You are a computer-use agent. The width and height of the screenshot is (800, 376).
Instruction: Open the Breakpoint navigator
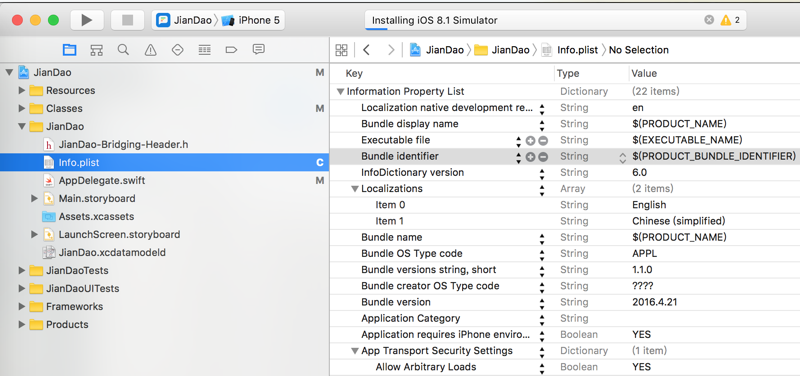(232, 49)
